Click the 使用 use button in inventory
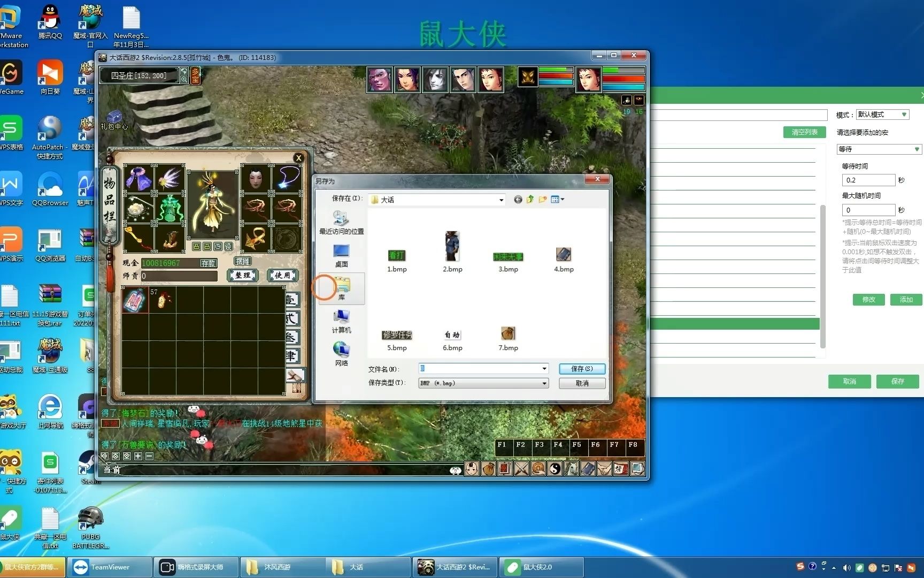The image size is (924, 578). pyautogui.click(x=282, y=275)
